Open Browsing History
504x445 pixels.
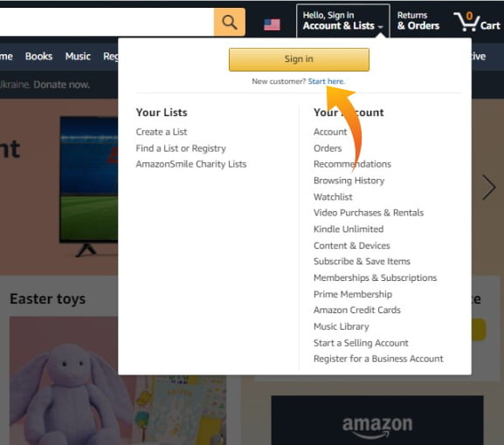(349, 181)
